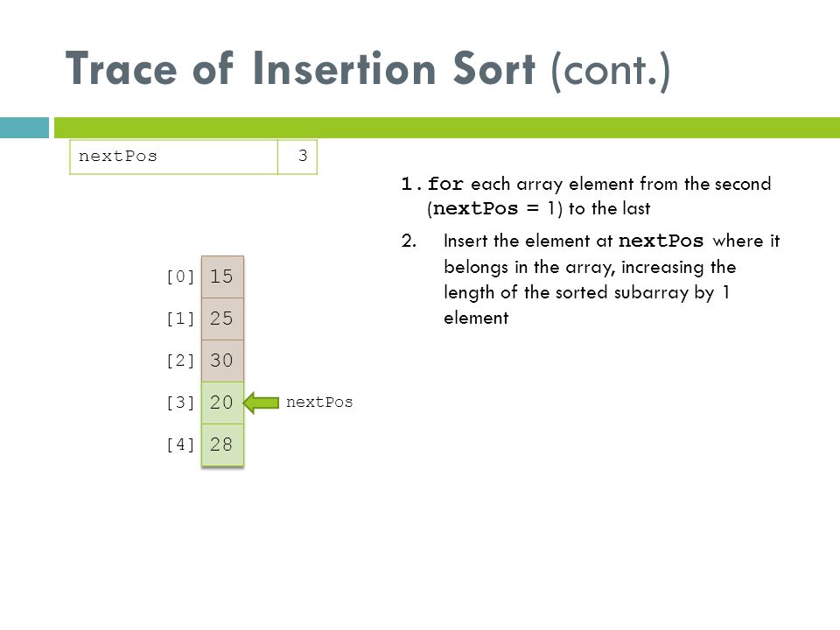Select array cell containing 15
This screenshot has width=840, height=630.
coord(222,277)
